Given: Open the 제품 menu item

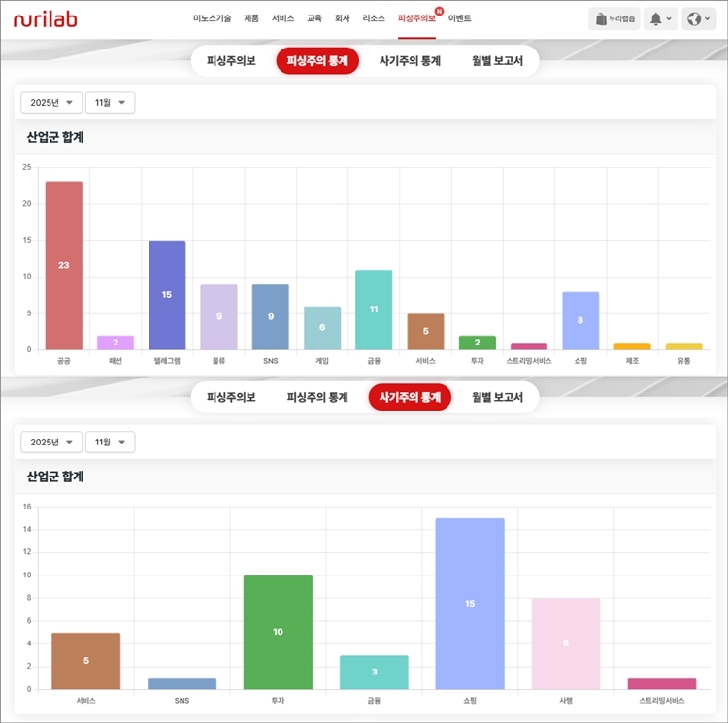Looking at the screenshot, I should pos(251,18).
